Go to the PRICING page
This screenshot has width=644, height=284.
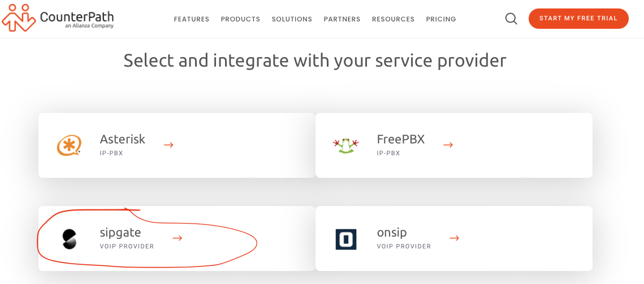coord(440,19)
